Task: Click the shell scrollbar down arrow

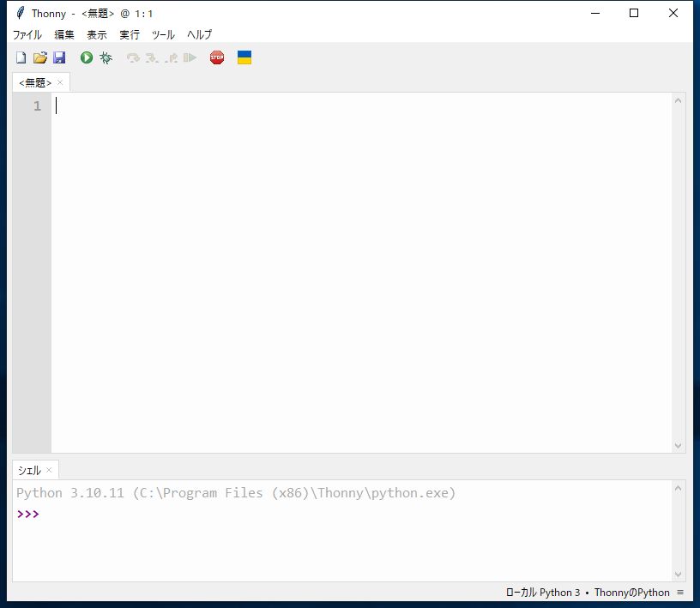Action: 678,574
